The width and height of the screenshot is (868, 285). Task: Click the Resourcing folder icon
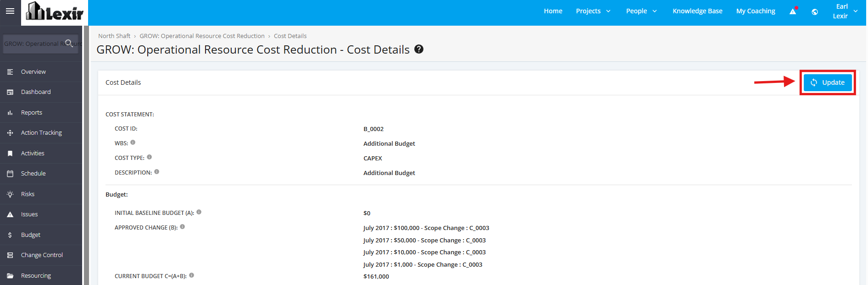point(10,276)
